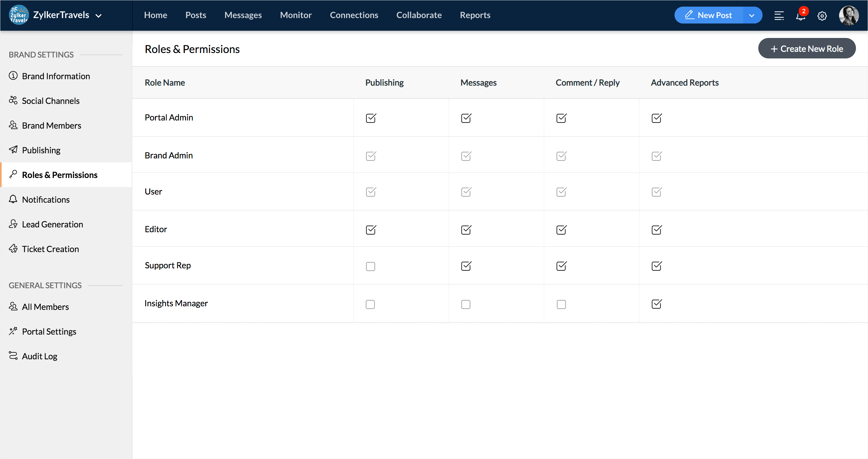Image resolution: width=868 pixels, height=459 pixels.
Task: Open the notifications bell icon
Action: (800, 15)
